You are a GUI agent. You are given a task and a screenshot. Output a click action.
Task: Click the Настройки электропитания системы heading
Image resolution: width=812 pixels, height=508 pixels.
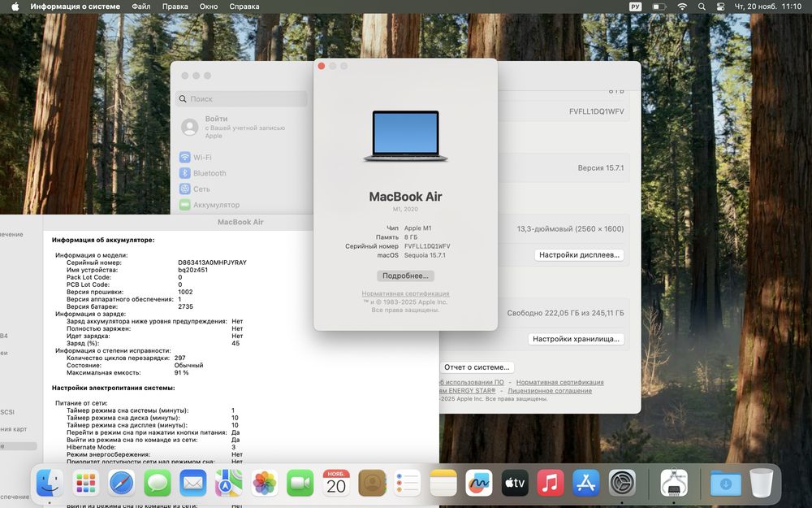click(x=114, y=388)
